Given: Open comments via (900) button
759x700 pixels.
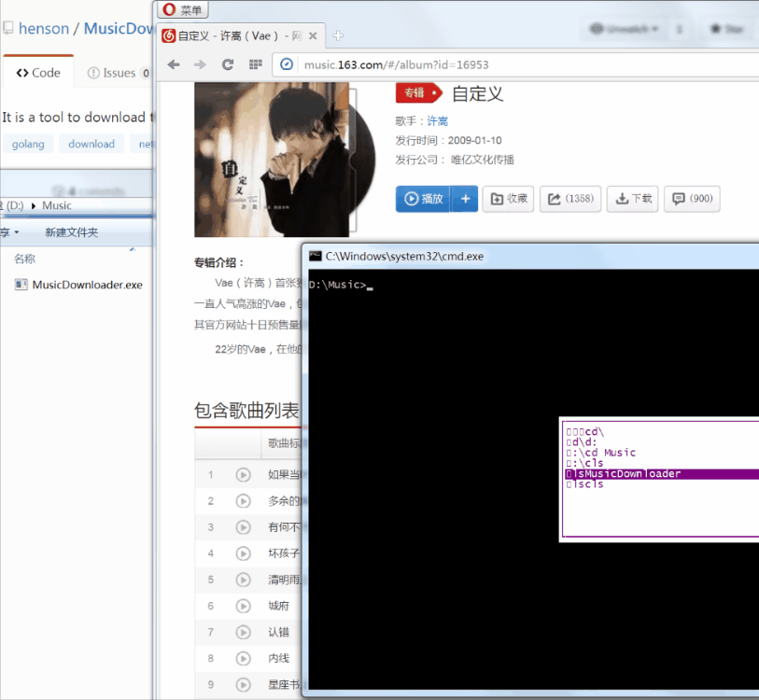Looking at the screenshot, I should [692, 199].
